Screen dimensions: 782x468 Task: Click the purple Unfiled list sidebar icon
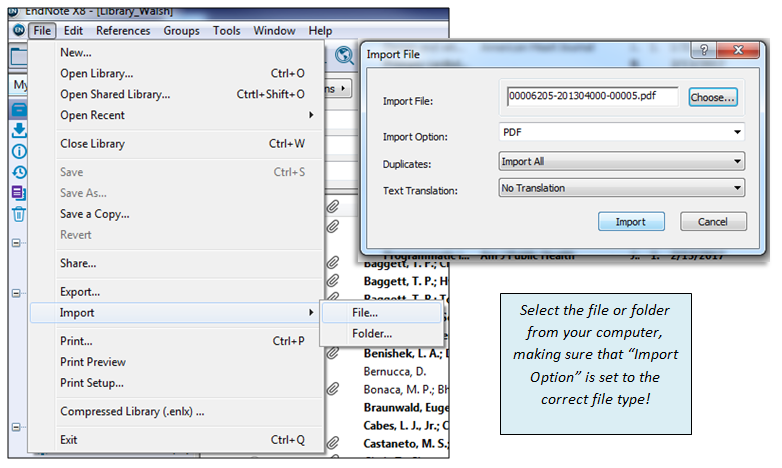pyautogui.click(x=19, y=193)
